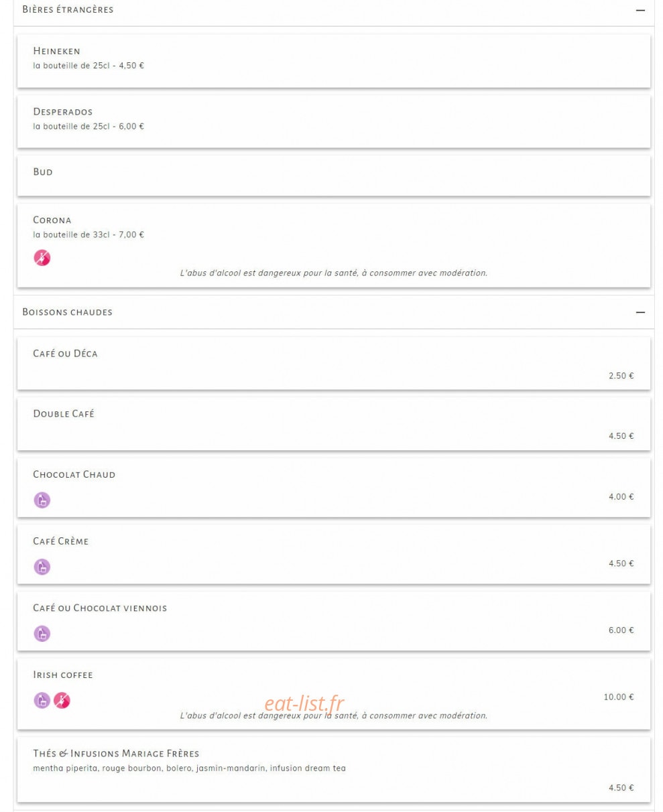Image resolution: width=663 pixels, height=812 pixels.
Task: Select the Bud menu entry
Action: pos(333,176)
